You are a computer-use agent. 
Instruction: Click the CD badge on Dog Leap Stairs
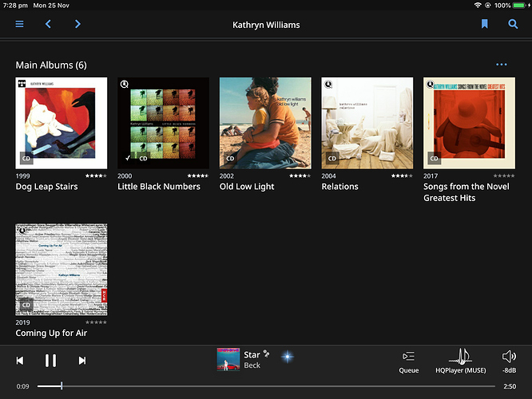[x=26, y=158]
